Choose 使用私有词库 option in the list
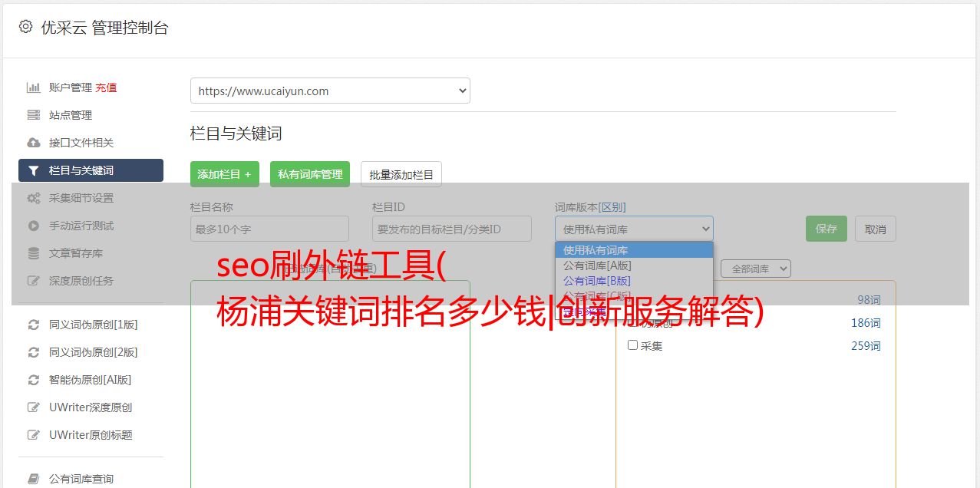The image size is (980, 488). coord(634,250)
